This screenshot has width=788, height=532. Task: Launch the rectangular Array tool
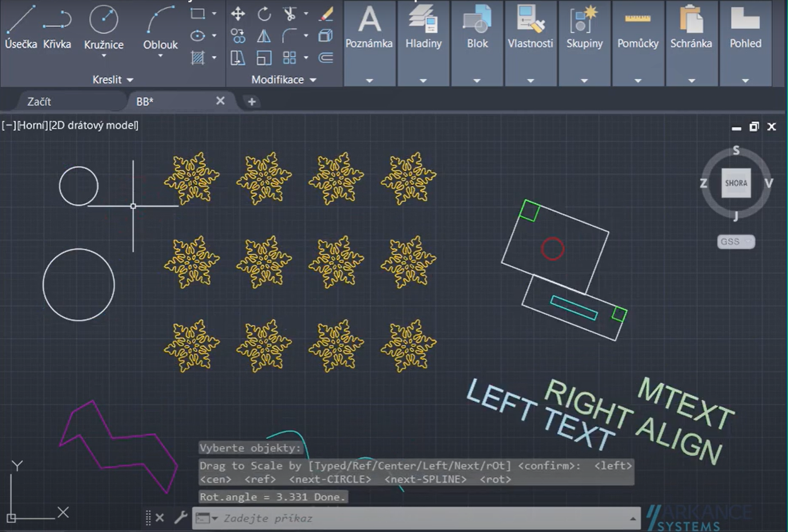pyautogui.click(x=290, y=58)
